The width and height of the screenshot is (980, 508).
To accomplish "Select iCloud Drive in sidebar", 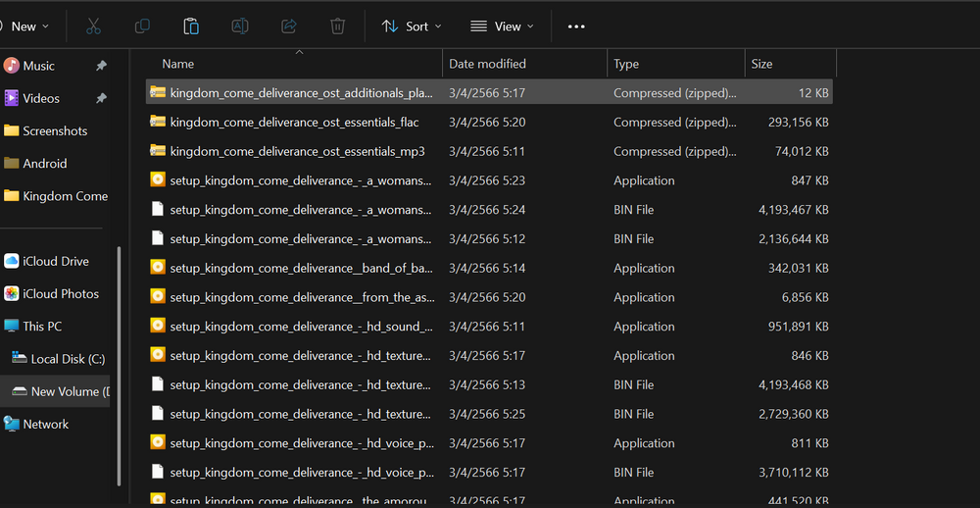I will pos(55,261).
